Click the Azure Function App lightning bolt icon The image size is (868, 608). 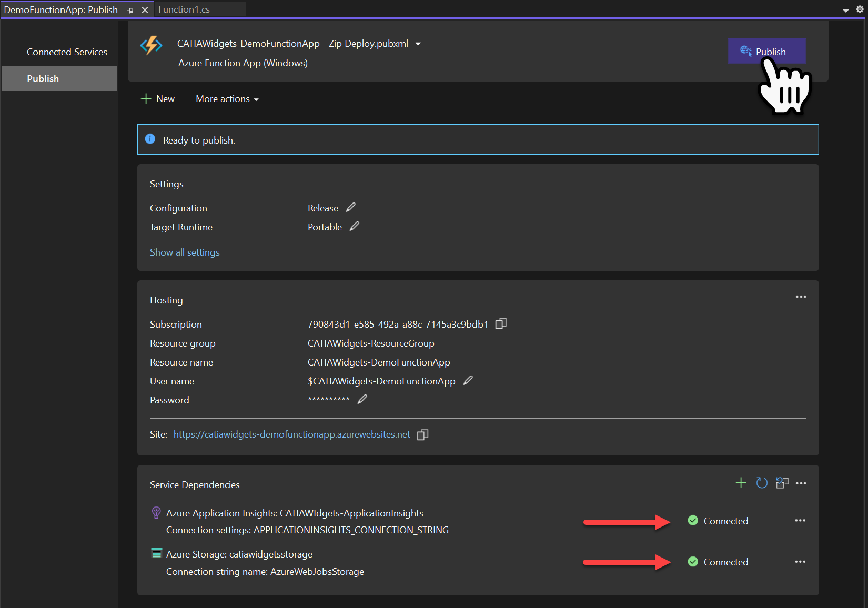(x=151, y=46)
